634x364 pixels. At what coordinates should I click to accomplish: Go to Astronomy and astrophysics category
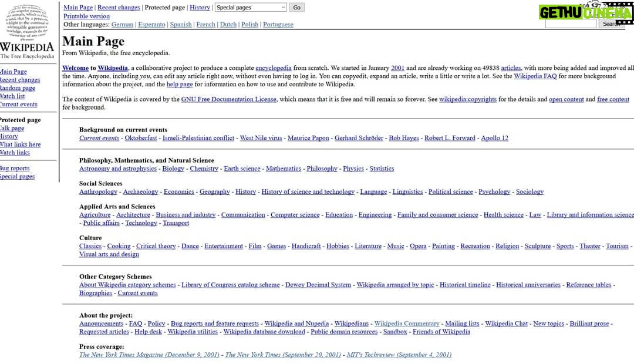[x=117, y=168]
